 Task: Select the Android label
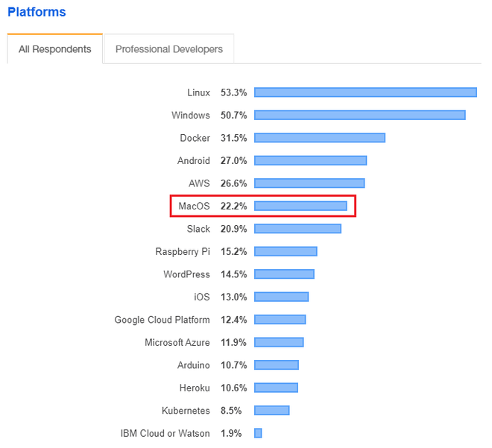pos(194,160)
